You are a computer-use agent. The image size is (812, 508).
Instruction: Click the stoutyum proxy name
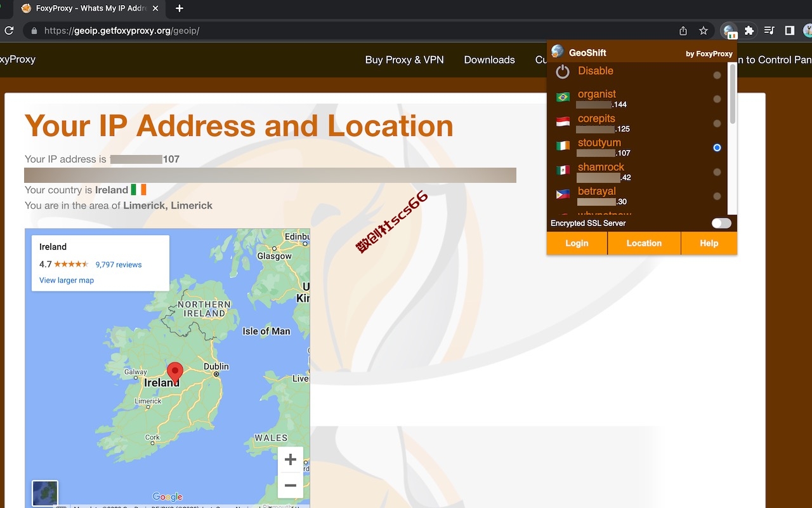click(x=599, y=143)
